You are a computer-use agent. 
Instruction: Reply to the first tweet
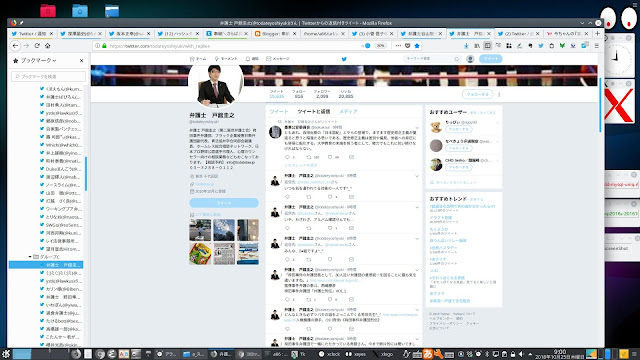(287, 157)
